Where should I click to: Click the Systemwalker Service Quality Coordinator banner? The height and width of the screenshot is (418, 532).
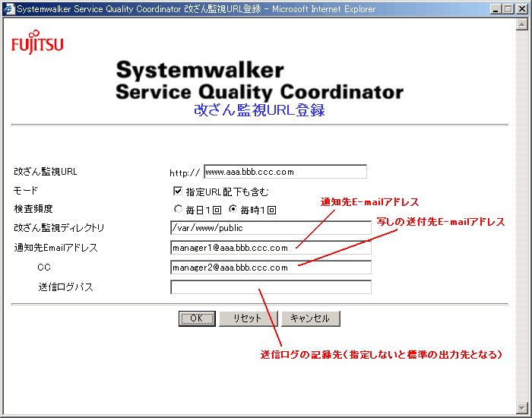[x=259, y=81]
